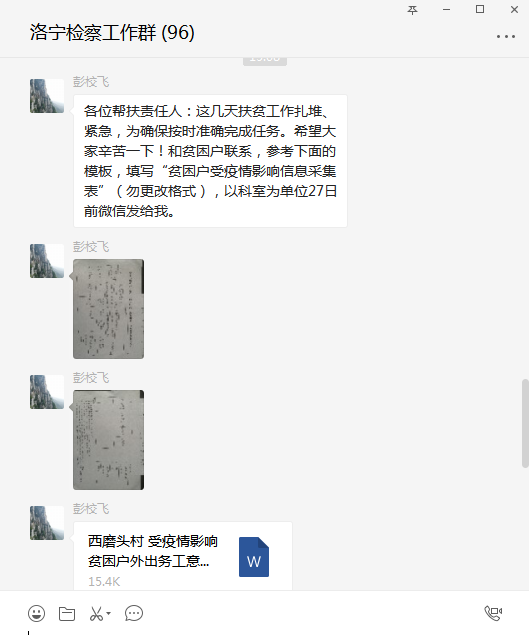Open the Word document icon attachment

coord(254,557)
